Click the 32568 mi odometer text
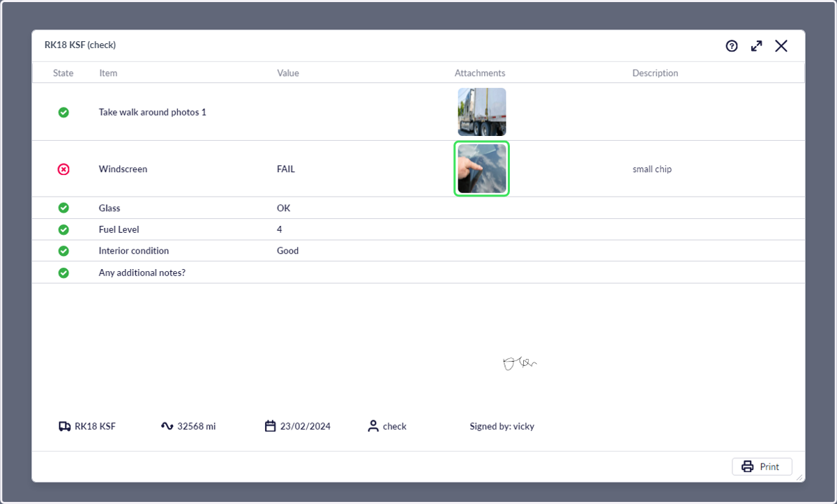837x504 pixels. pyautogui.click(x=197, y=426)
